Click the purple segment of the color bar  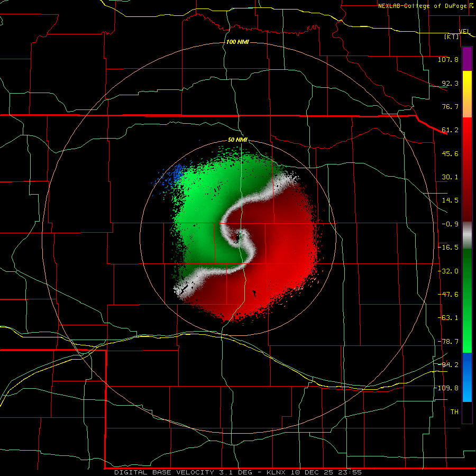tap(467, 59)
